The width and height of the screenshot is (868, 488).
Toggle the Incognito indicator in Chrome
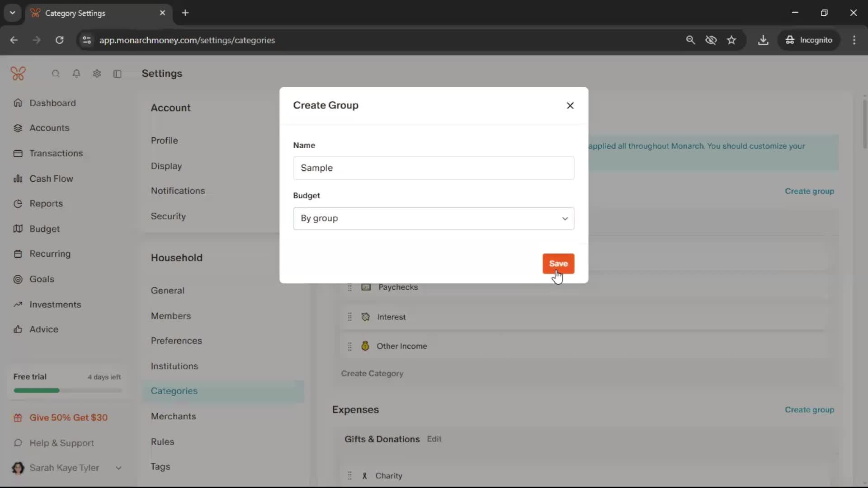coord(809,40)
